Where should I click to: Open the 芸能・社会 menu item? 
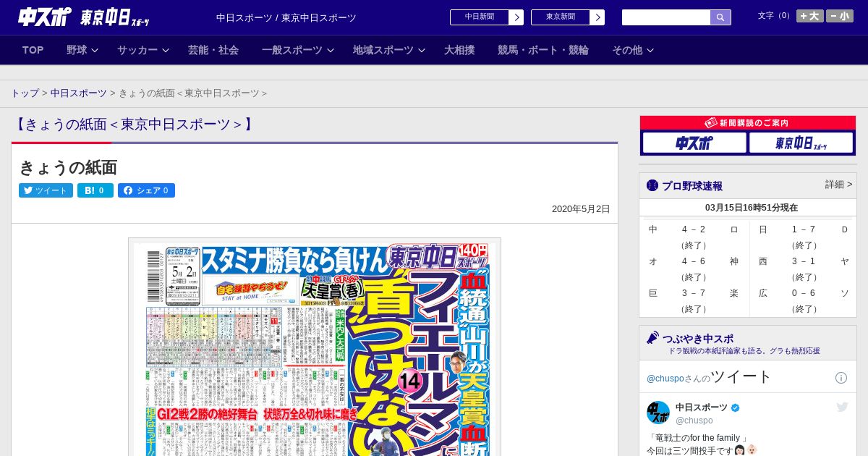(x=213, y=50)
